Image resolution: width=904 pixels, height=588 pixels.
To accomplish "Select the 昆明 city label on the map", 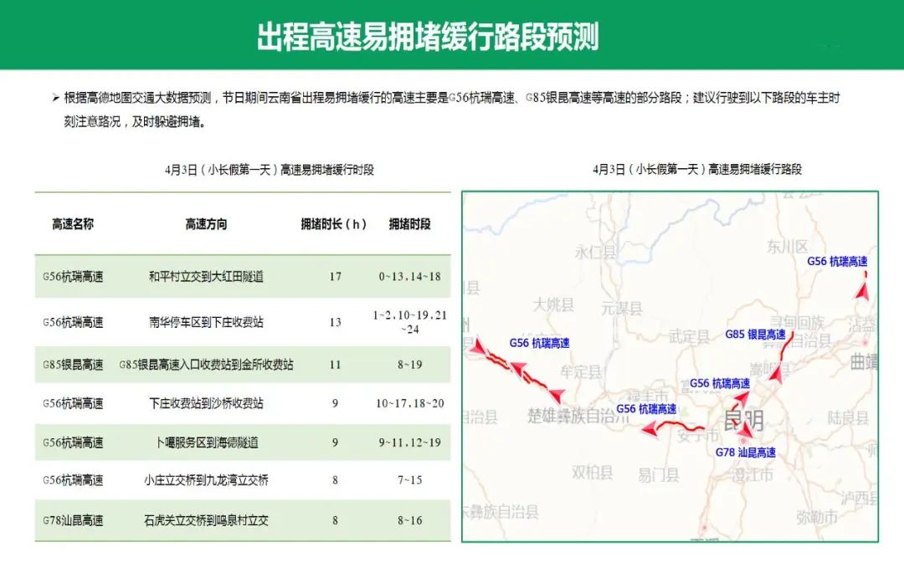I will point(743,418).
